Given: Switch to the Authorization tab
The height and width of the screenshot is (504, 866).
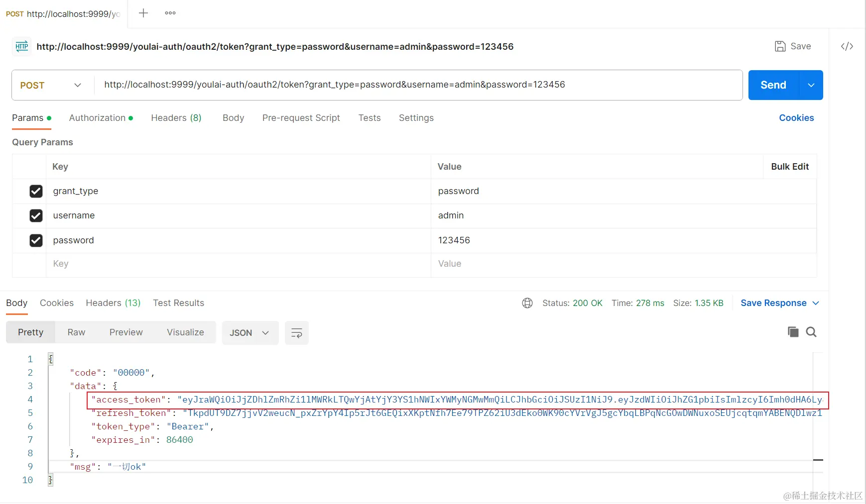Looking at the screenshot, I should [x=98, y=118].
